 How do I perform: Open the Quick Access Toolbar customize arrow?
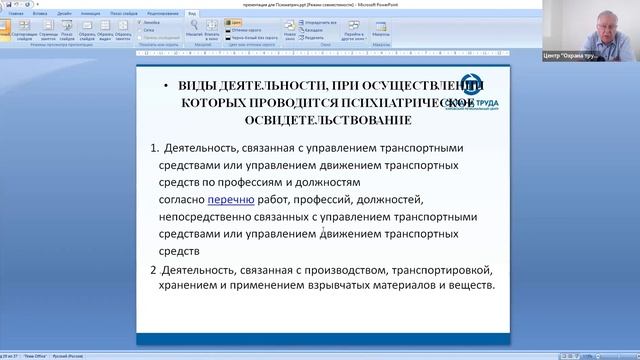(x=38, y=4)
